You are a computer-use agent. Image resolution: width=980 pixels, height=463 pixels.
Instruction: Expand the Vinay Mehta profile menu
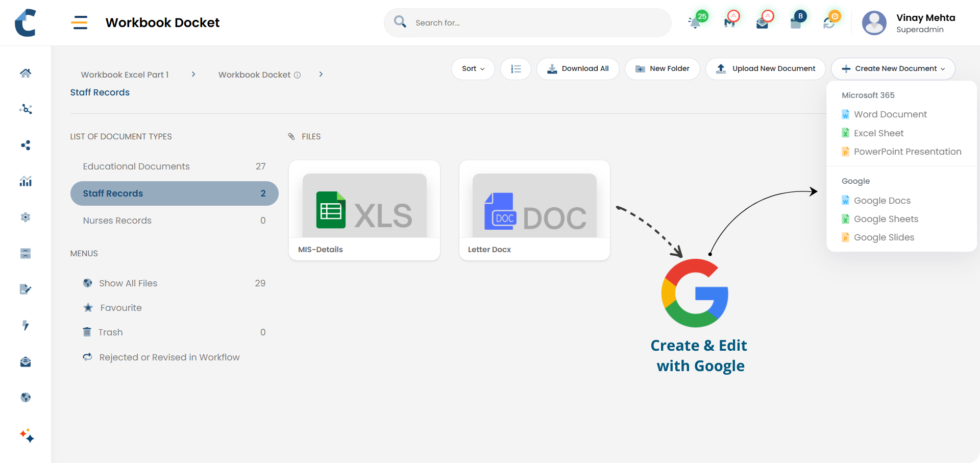(x=909, y=23)
